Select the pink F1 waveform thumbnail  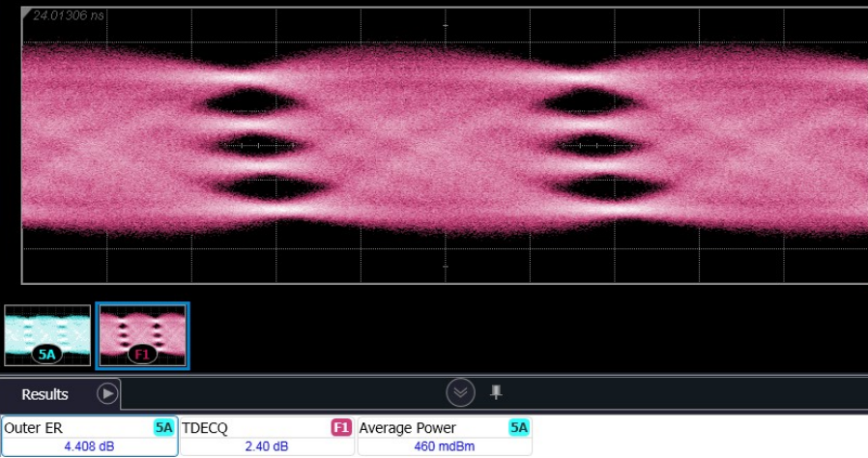(143, 335)
